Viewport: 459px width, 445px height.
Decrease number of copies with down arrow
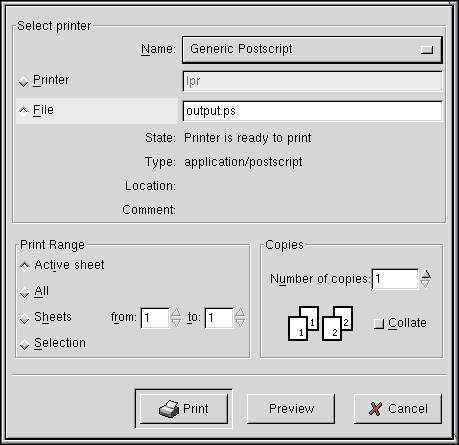click(x=425, y=284)
